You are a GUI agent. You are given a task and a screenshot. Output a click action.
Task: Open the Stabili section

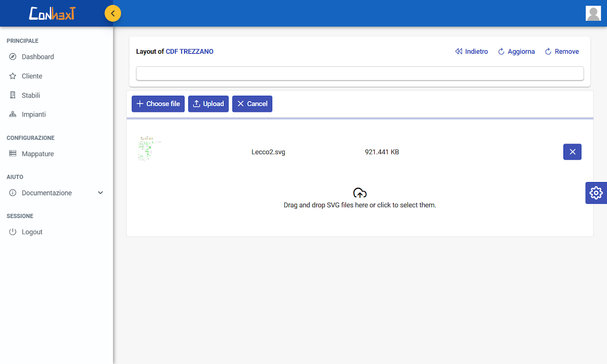31,96
